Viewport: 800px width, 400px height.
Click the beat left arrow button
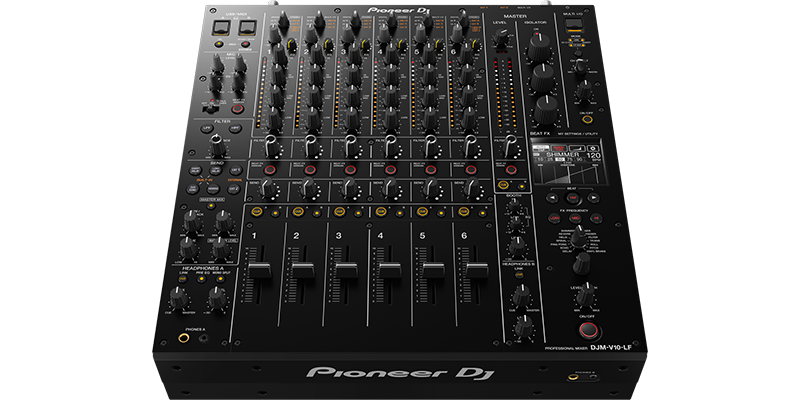(552, 198)
